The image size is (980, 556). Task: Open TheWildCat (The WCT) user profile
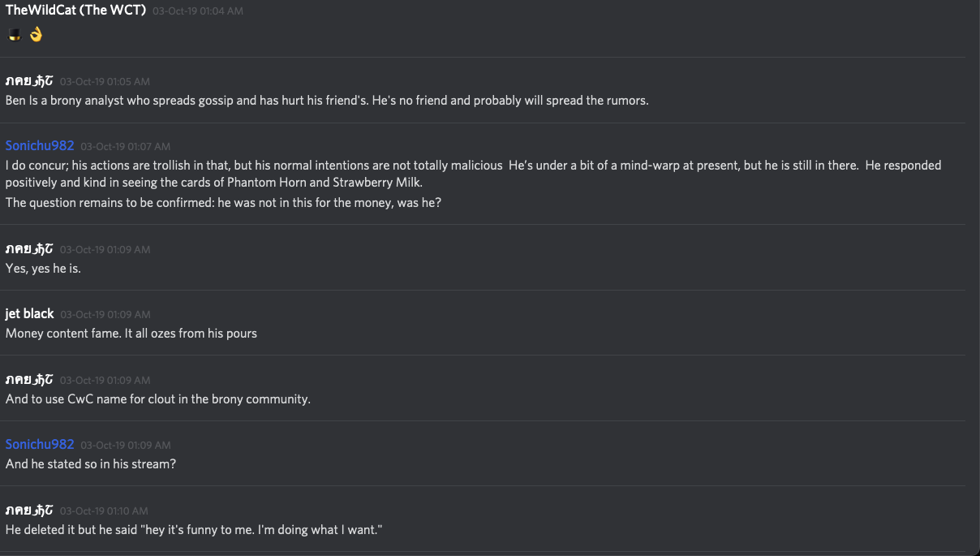pos(75,11)
